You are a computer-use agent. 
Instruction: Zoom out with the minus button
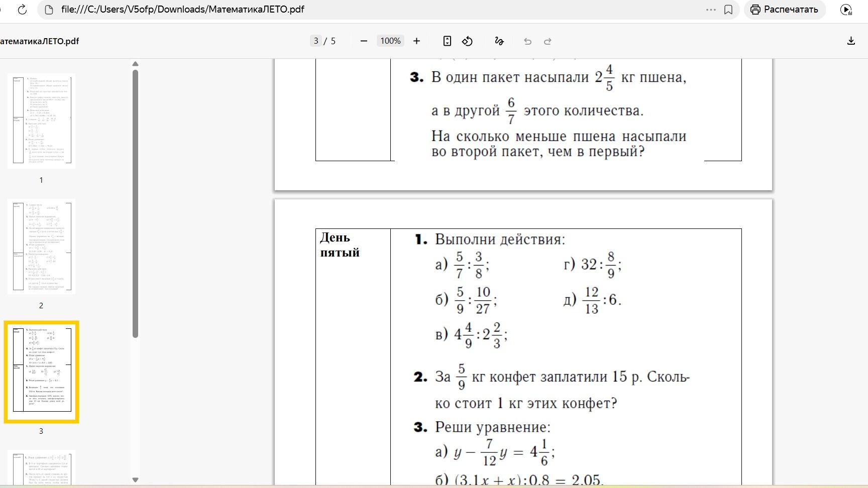coord(364,41)
